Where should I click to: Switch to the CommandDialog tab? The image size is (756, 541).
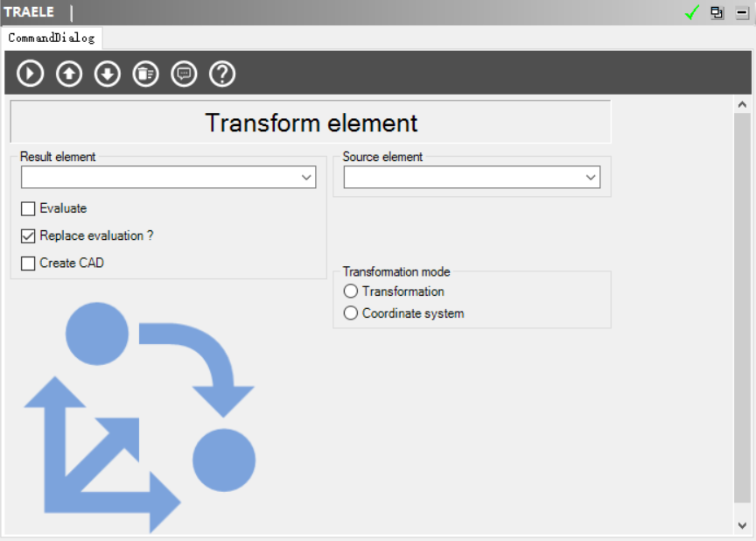(x=52, y=38)
